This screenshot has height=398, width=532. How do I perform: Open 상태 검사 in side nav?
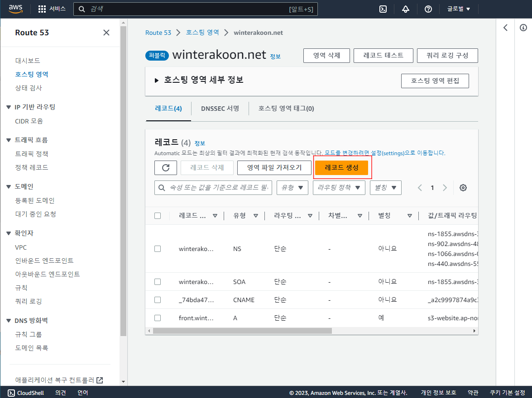(x=29, y=88)
